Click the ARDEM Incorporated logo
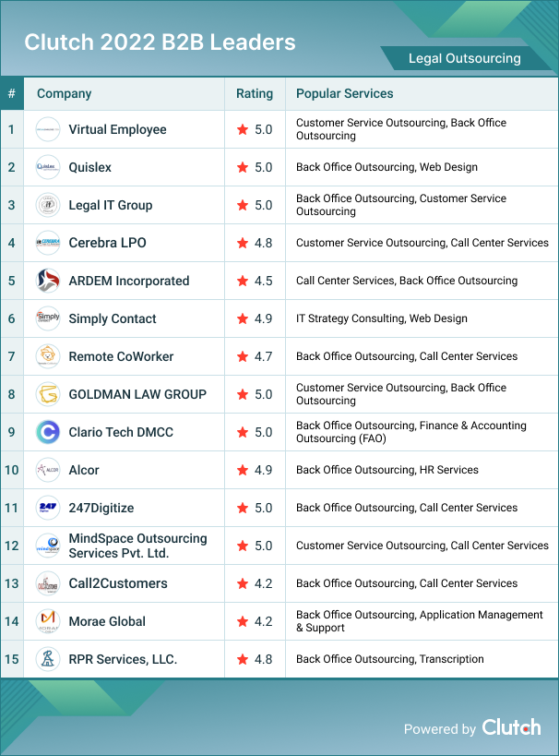This screenshot has height=756, width=559. click(x=48, y=281)
